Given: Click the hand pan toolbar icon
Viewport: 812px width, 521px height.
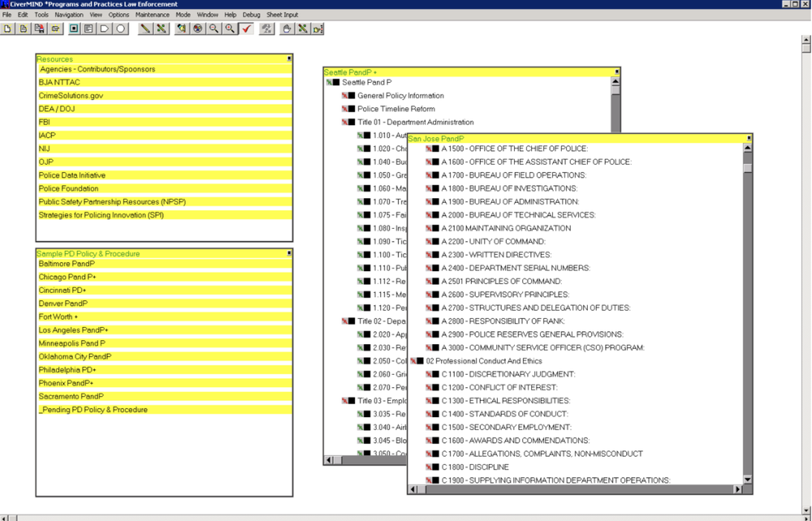Looking at the screenshot, I should (x=287, y=29).
